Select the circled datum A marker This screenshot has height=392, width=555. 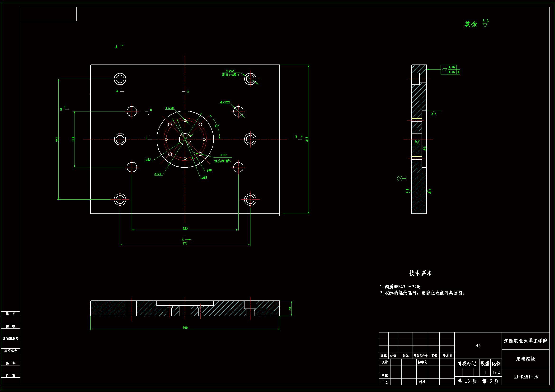400,179
